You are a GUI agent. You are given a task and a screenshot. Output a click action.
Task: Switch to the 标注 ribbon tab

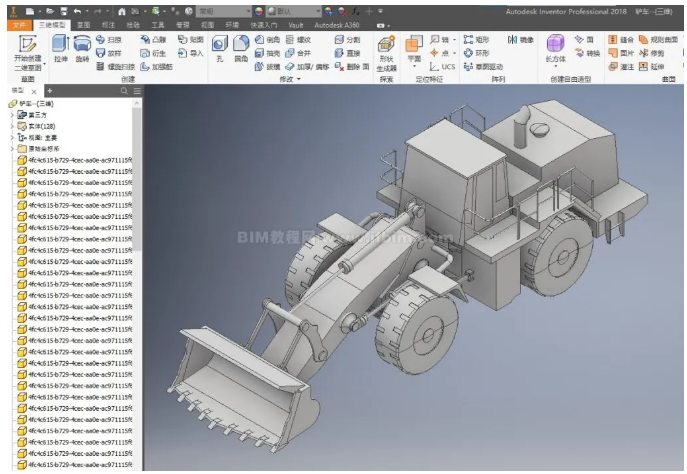(x=108, y=25)
